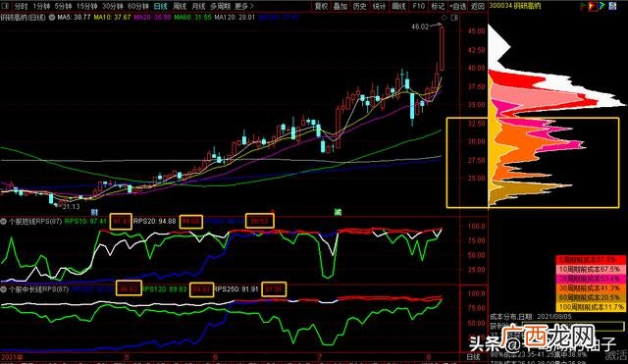Open the 历史 history button

coord(360,6)
